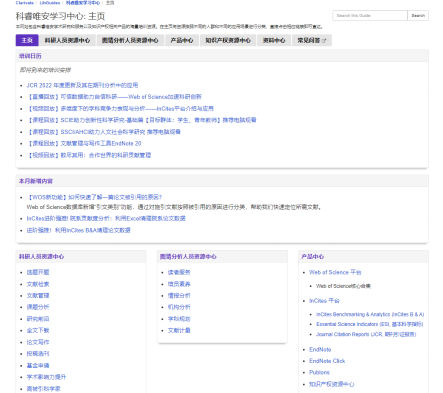Image resolution: width=443 pixels, height=393 pixels.
Task: Open the EndNote 20 course replay link
Action: 85,143
